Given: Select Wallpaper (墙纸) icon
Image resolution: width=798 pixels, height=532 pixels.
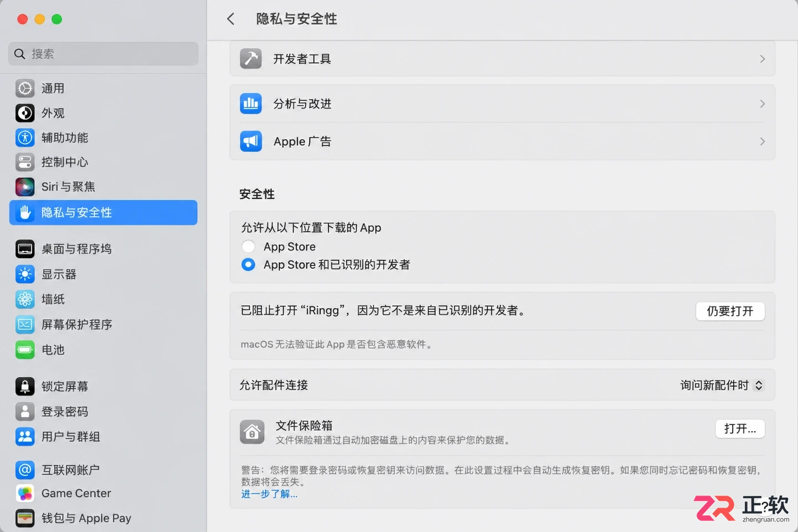Looking at the screenshot, I should 25,299.
